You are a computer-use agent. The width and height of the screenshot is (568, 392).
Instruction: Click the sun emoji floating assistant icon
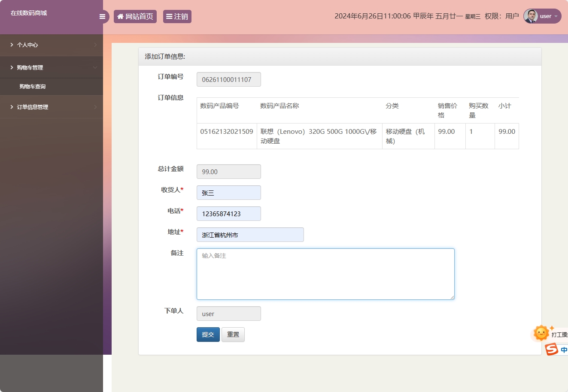coord(541,333)
